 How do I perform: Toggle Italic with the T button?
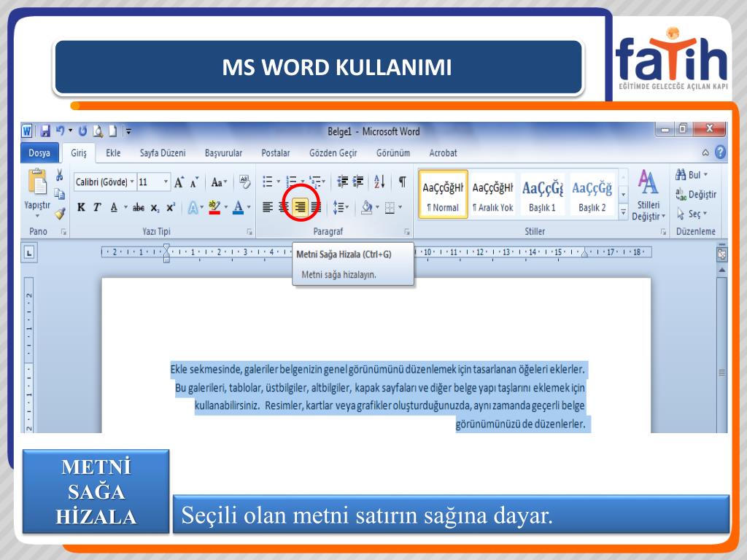pos(97,207)
